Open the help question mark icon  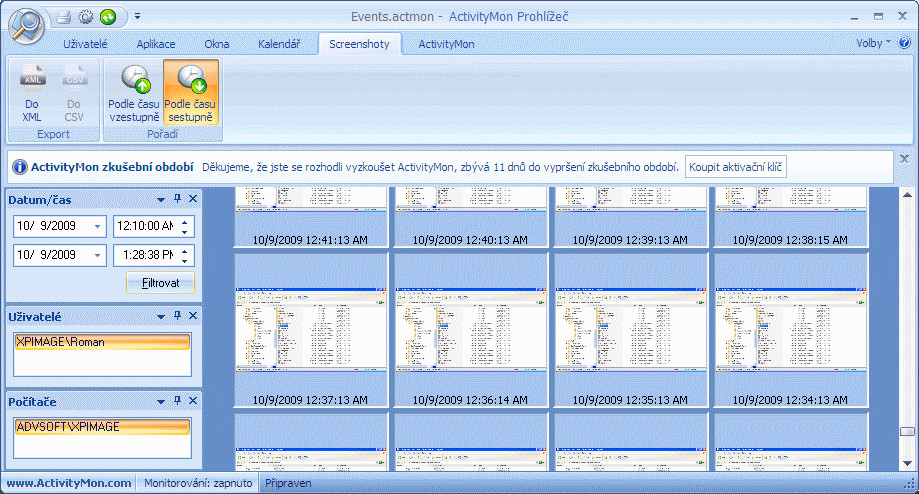904,43
